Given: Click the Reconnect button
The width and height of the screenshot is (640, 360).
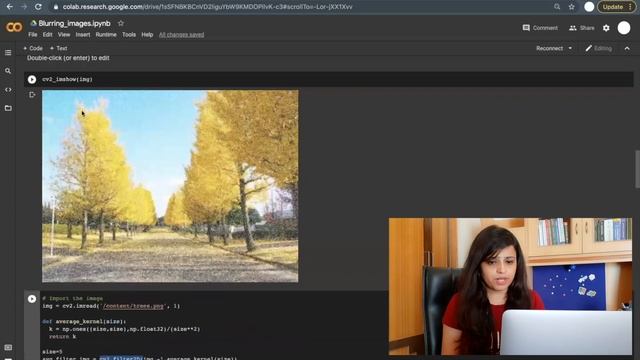Looking at the screenshot, I should click(x=549, y=48).
